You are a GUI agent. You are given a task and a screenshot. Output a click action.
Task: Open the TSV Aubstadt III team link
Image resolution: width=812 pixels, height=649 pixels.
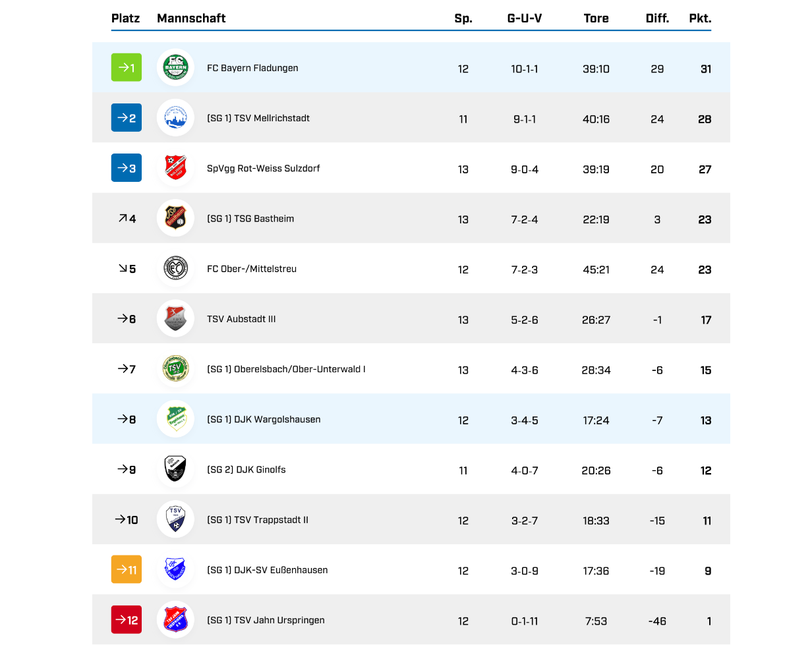pyautogui.click(x=241, y=319)
